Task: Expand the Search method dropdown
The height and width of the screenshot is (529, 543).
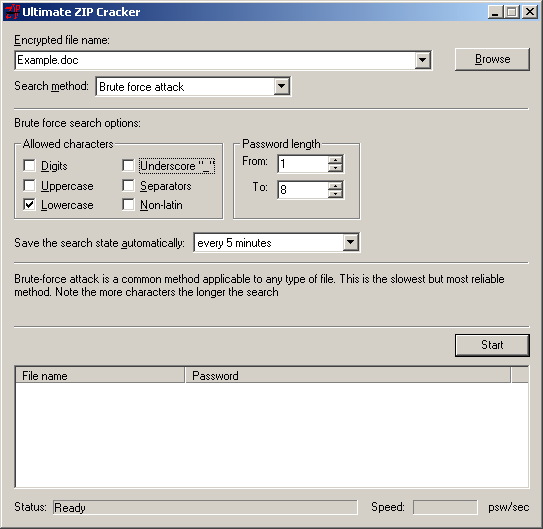Action: click(282, 86)
